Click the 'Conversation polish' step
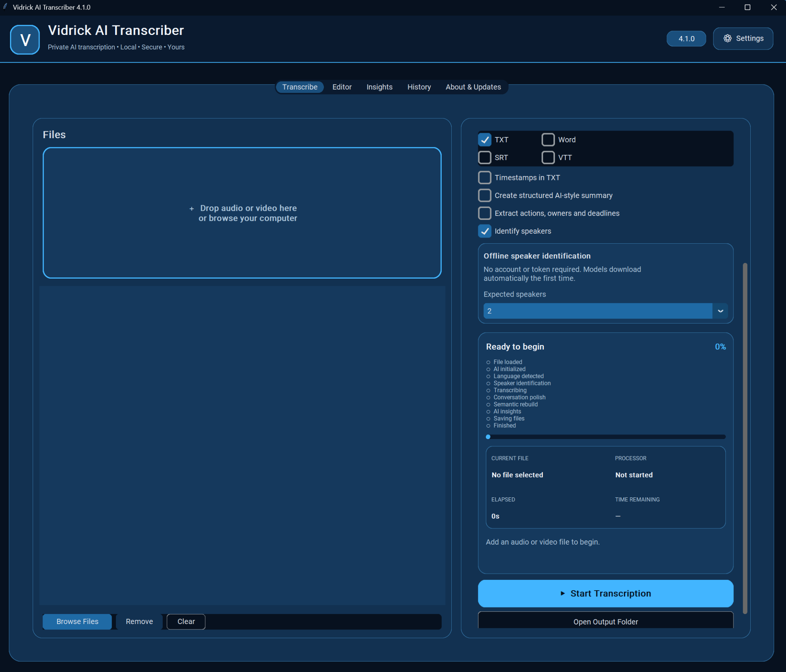This screenshot has width=786, height=672. coord(519,397)
